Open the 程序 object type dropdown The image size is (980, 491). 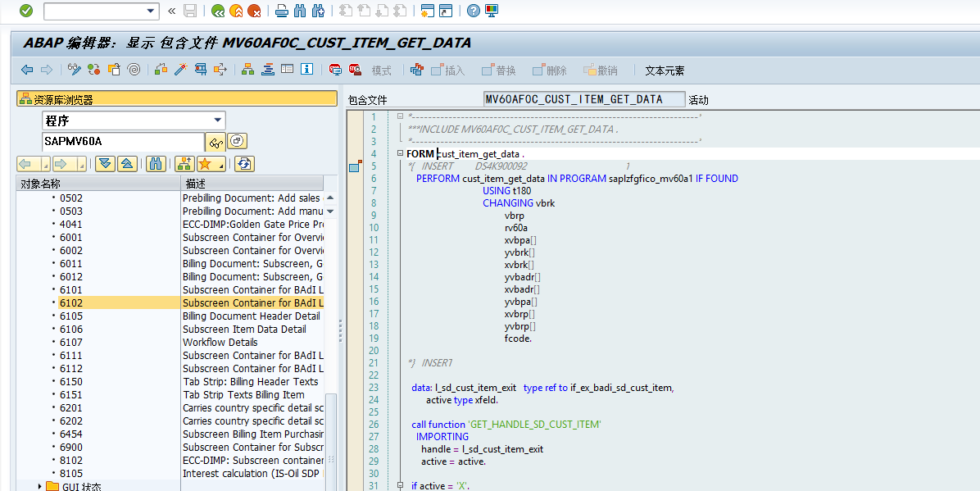tap(217, 120)
